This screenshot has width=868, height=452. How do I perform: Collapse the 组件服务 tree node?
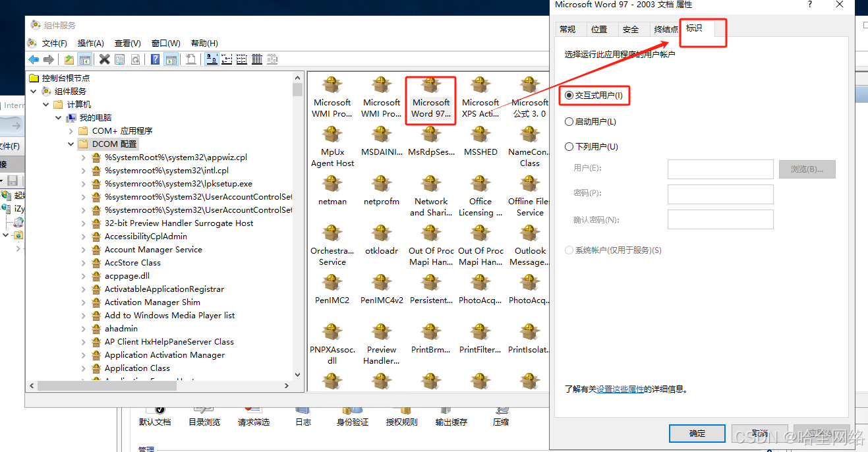(x=34, y=92)
